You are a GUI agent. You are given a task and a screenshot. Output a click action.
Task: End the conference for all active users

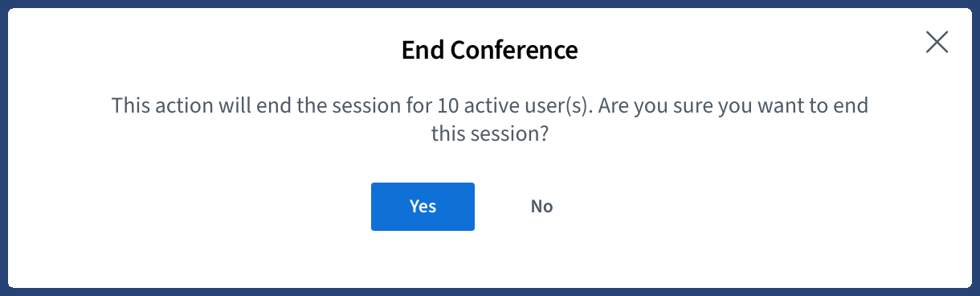[423, 207]
